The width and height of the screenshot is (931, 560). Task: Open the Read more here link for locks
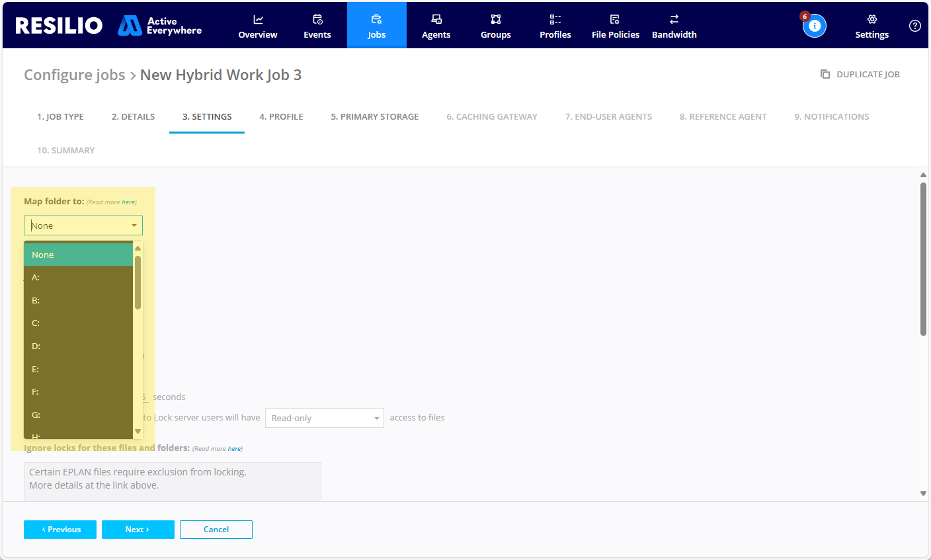(x=235, y=449)
